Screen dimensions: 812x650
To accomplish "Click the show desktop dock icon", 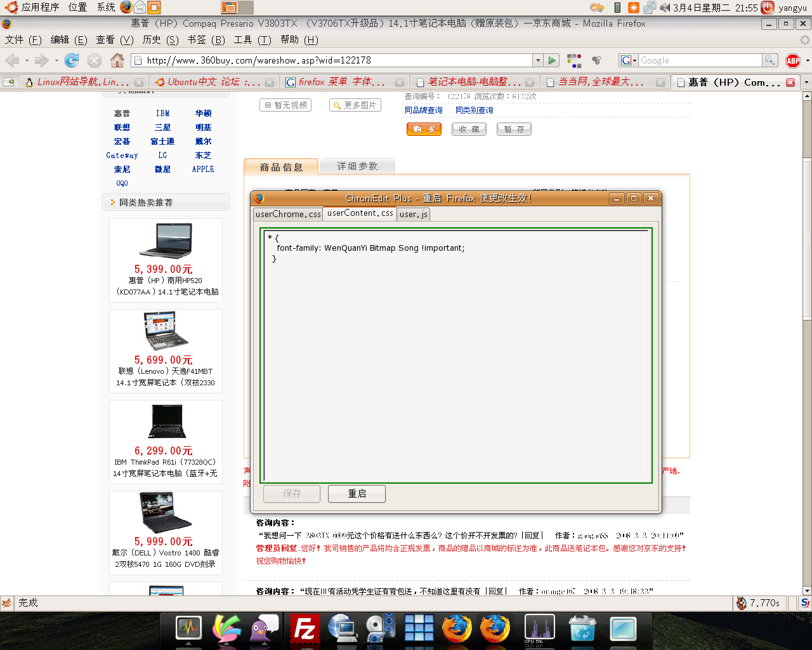I will (623, 629).
